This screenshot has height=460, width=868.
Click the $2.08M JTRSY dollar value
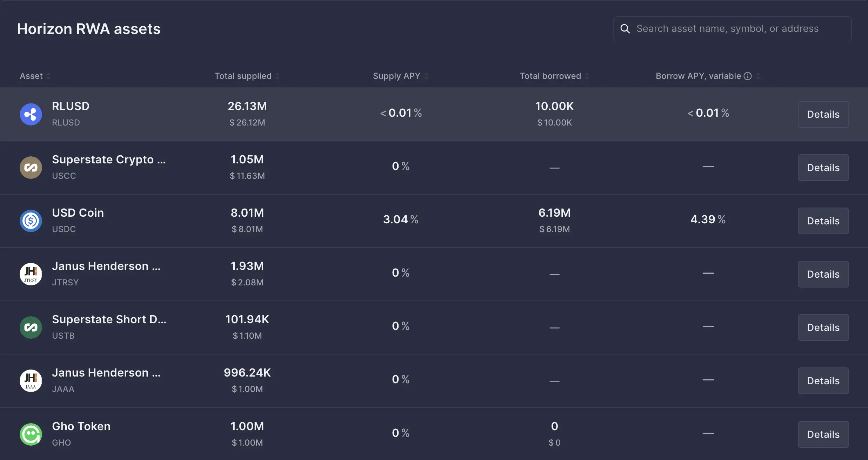247,282
